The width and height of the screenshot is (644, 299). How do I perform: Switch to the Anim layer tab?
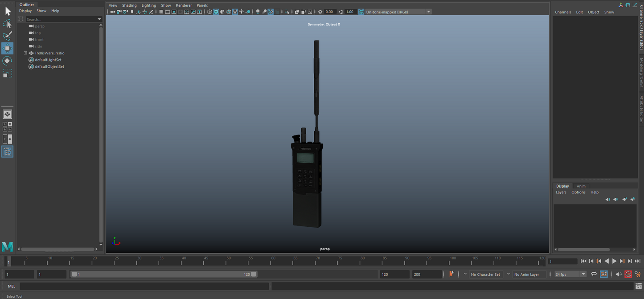point(581,186)
